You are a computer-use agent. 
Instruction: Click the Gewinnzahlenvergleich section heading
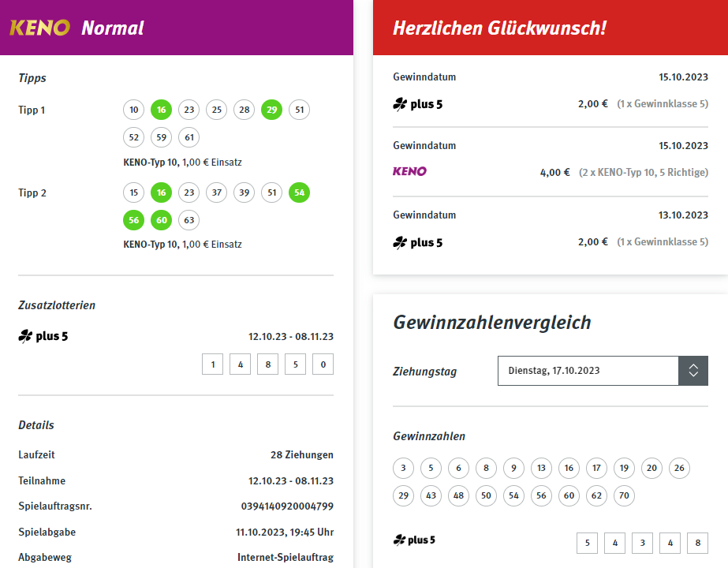tap(491, 322)
